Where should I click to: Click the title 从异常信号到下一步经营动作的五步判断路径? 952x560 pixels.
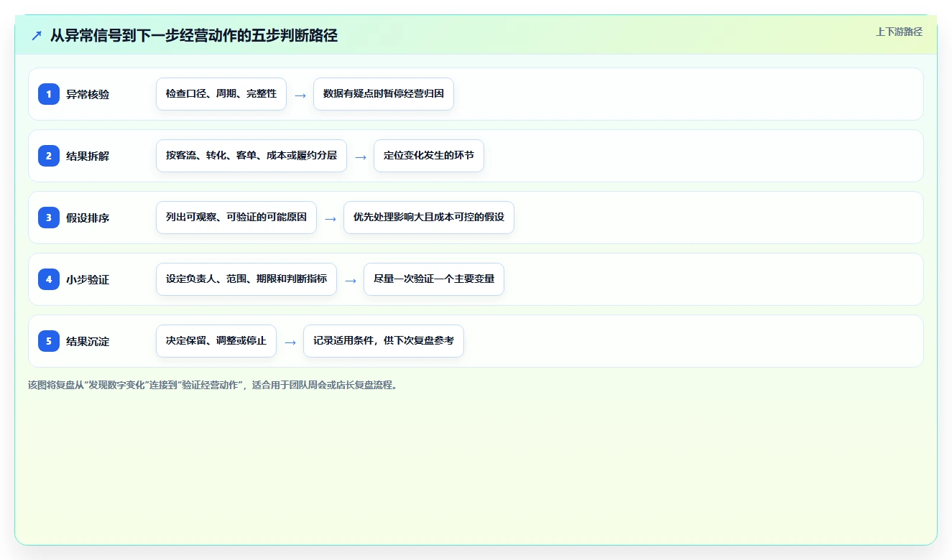click(194, 35)
